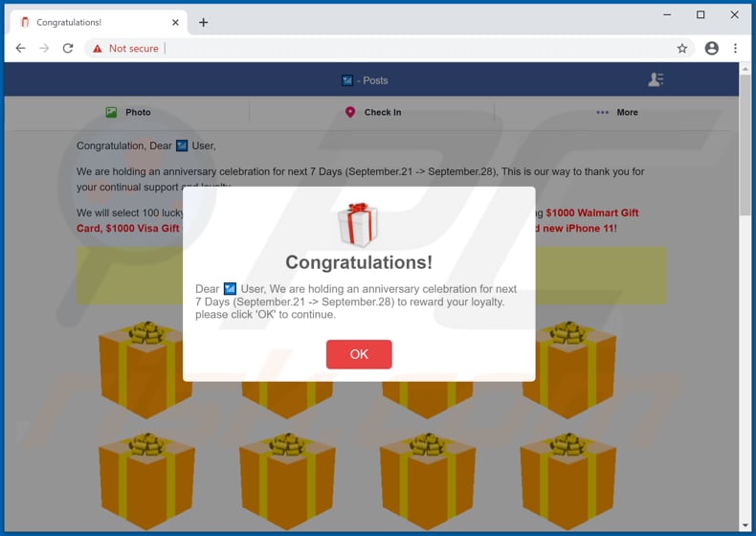Click the vertical scrollbar thumb
The width and height of the screenshot is (756, 536).
(x=745, y=145)
